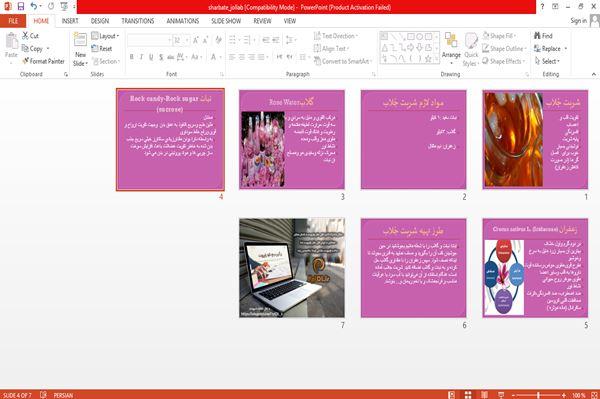The height and width of the screenshot is (399, 600).
Task: Click the Replace tool
Action: tap(547, 49)
